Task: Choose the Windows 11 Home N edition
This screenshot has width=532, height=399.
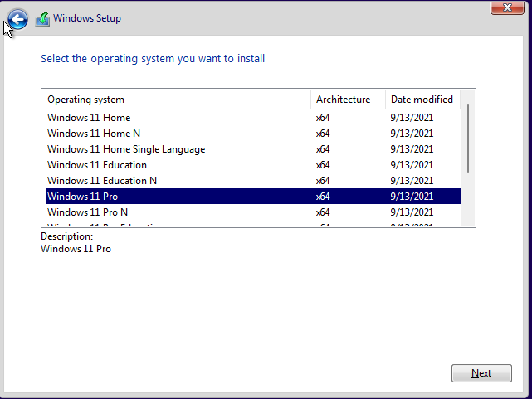Action: [x=94, y=134]
